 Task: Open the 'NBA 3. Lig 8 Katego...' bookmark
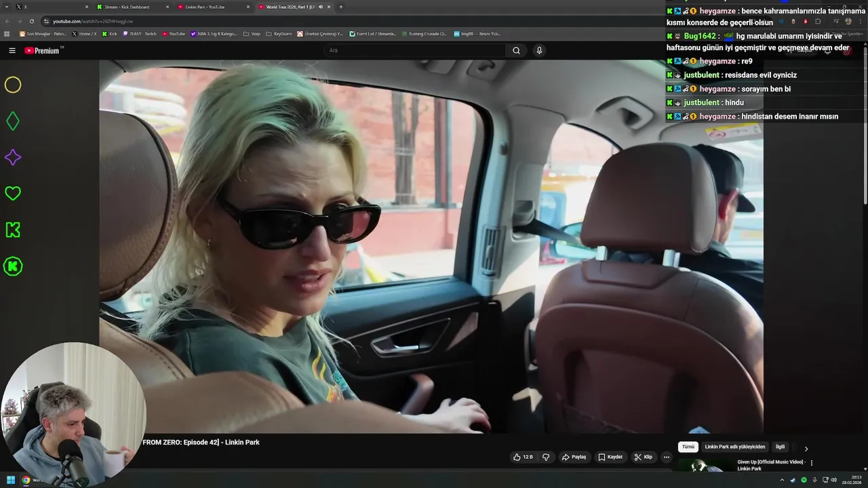click(214, 34)
